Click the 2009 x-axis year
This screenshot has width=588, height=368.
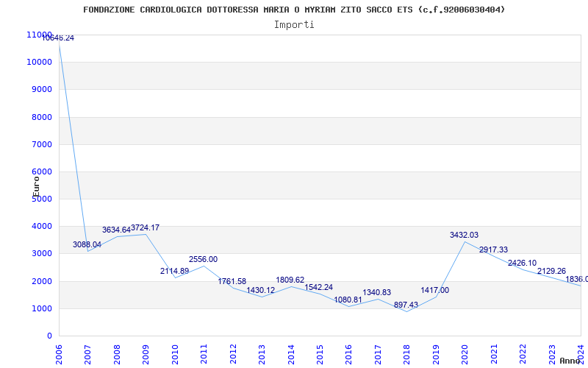(146, 353)
